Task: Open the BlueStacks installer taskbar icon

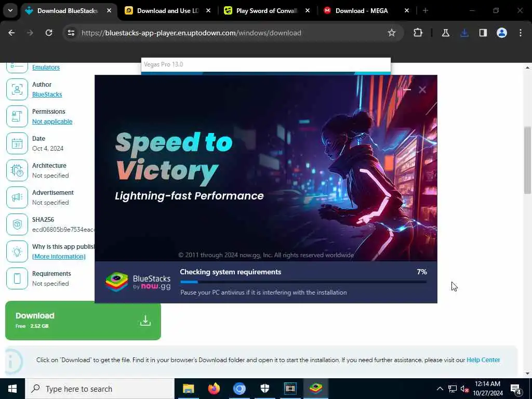Action: (315, 389)
